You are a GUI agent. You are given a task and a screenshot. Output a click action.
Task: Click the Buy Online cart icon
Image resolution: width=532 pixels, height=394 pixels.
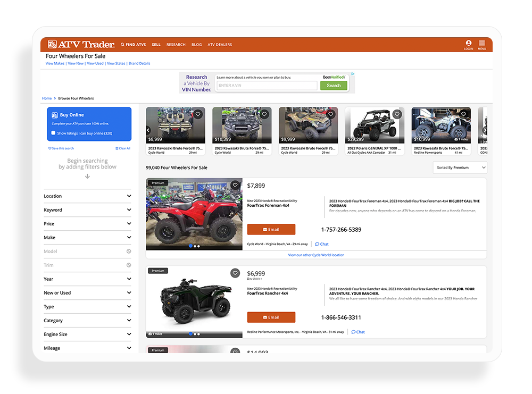pos(55,115)
